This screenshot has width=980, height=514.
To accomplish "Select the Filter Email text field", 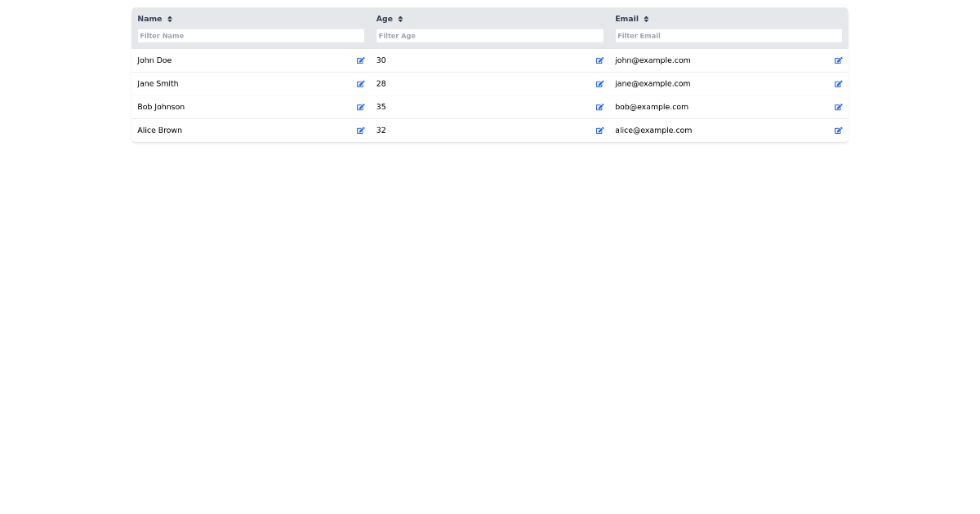I will [x=728, y=36].
